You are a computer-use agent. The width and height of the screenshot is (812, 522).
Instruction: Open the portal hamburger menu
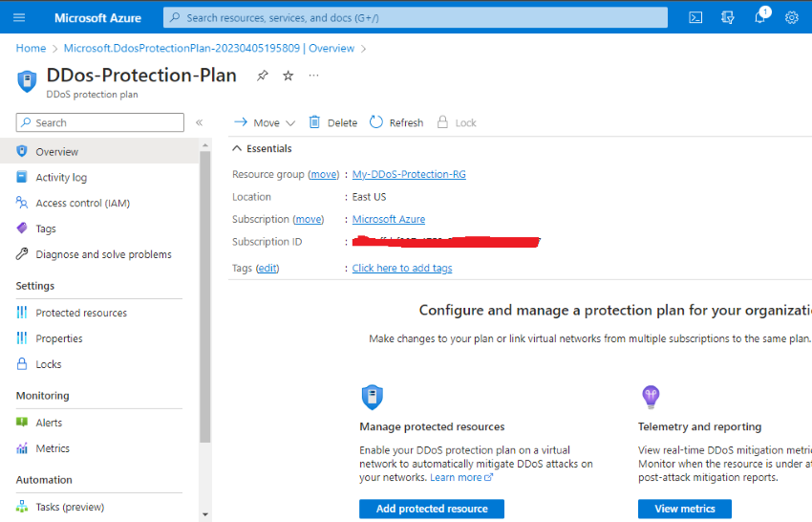(19, 17)
